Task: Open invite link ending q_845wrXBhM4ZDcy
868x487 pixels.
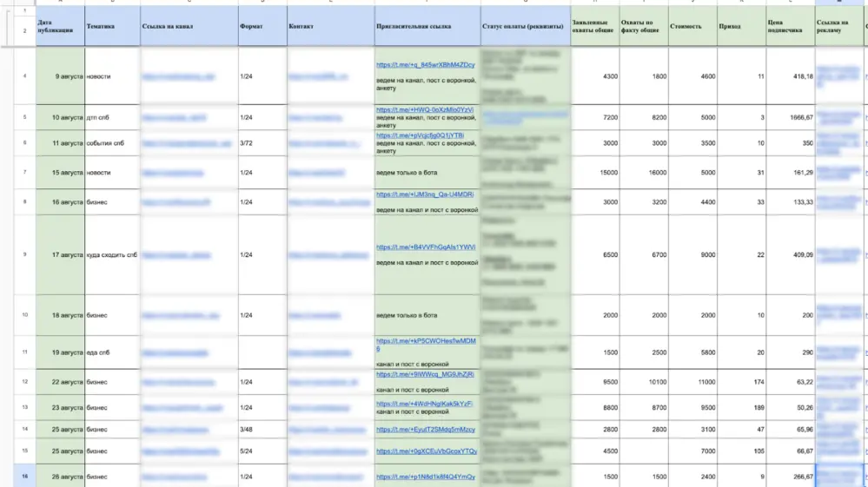Action: [425, 65]
